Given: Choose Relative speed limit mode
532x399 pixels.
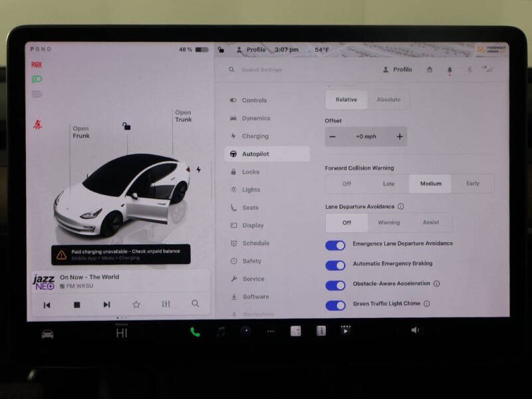Looking at the screenshot, I should point(345,99).
